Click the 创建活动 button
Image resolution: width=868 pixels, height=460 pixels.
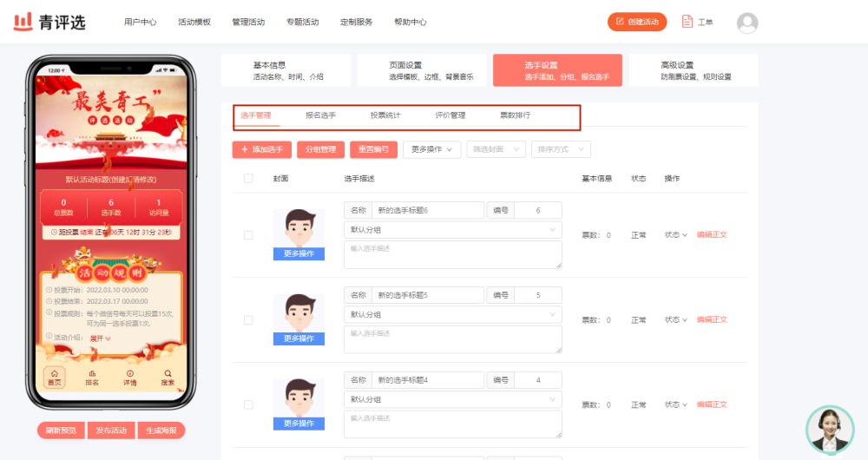[x=637, y=22]
